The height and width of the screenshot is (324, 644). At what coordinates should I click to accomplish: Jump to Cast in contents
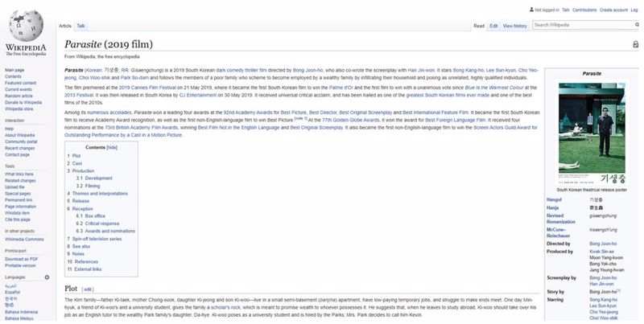click(x=77, y=164)
